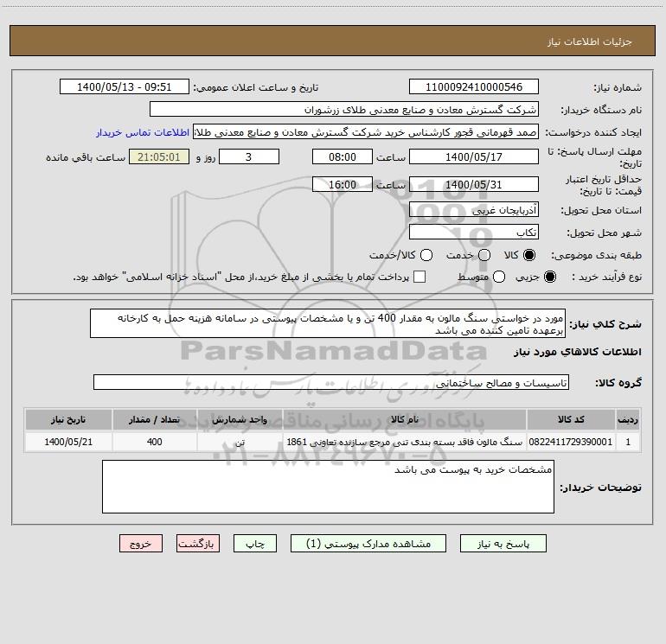
Task: Click the days remaining field showing 3
Action: [249, 156]
